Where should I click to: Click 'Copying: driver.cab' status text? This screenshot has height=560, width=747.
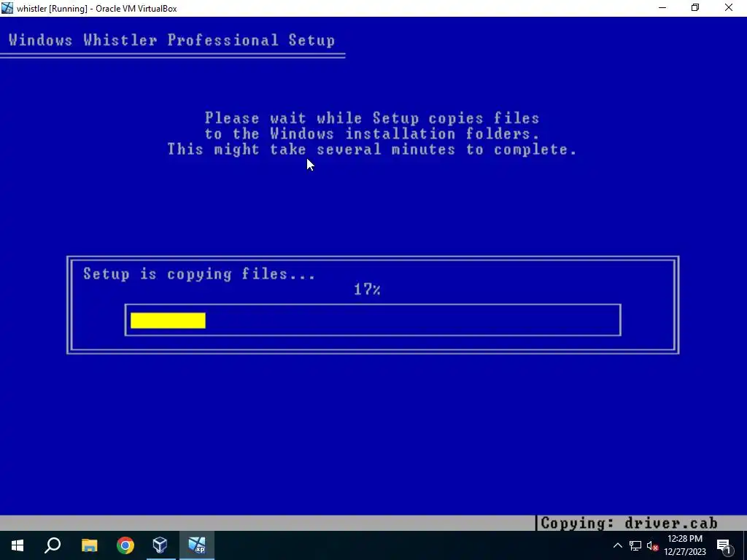(x=629, y=524)
